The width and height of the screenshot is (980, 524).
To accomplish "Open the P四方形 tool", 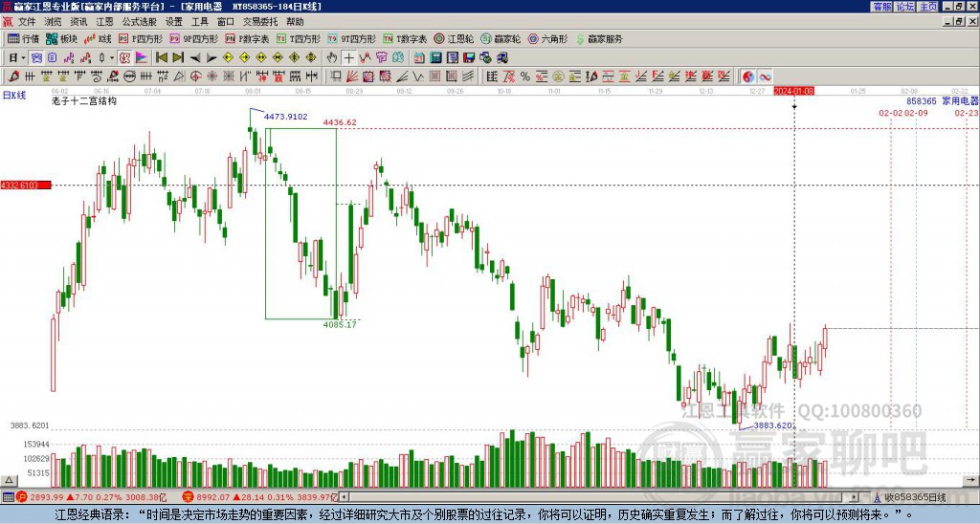I will coord(141,38).
